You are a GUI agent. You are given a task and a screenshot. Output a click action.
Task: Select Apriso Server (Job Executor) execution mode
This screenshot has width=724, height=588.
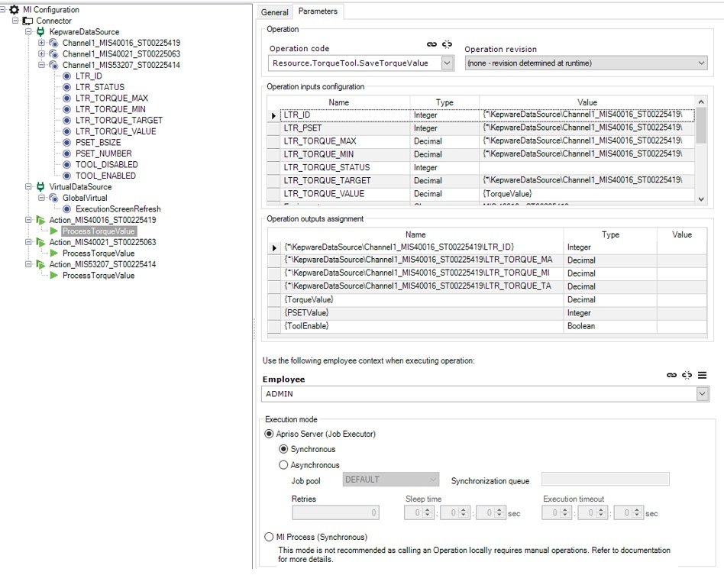coord(269,434)
